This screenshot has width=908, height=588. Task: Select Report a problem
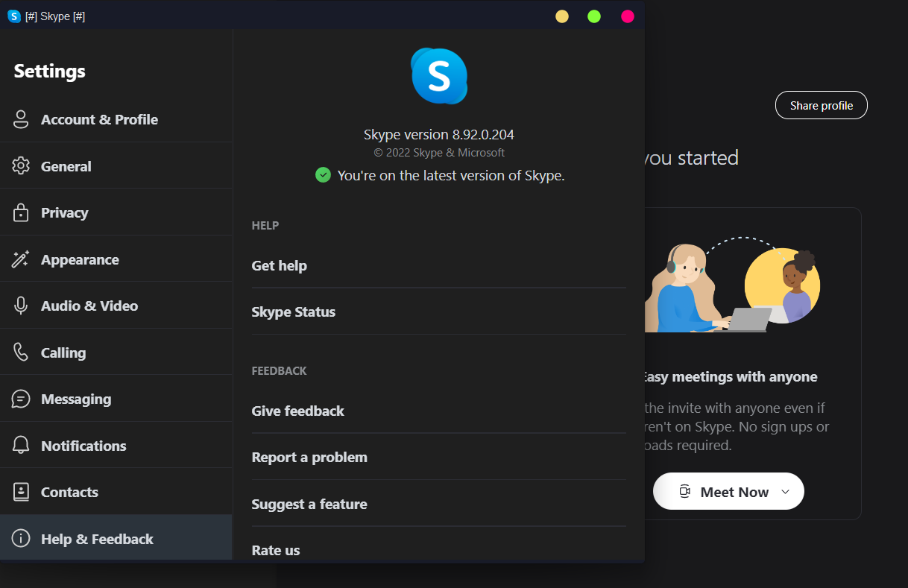[439, 457]
